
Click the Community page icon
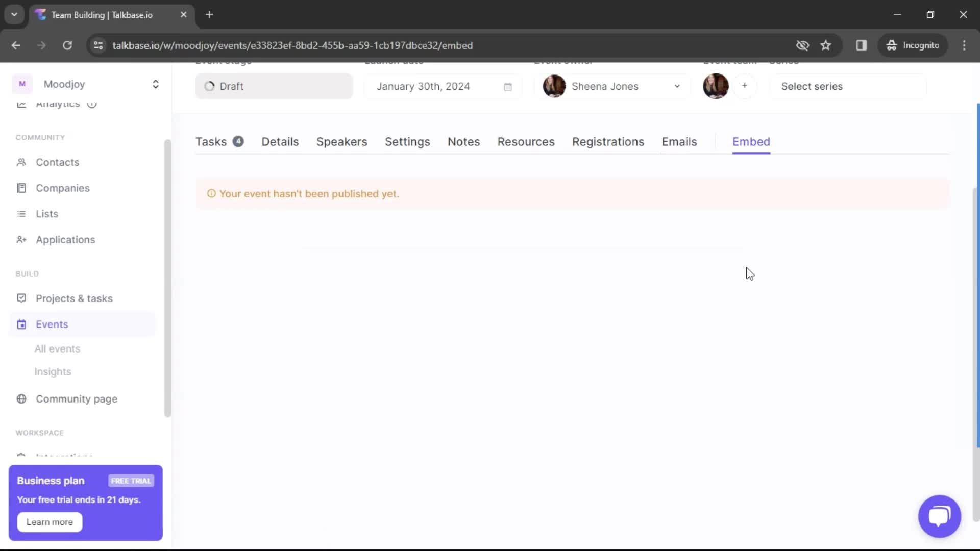pos(21,399)
